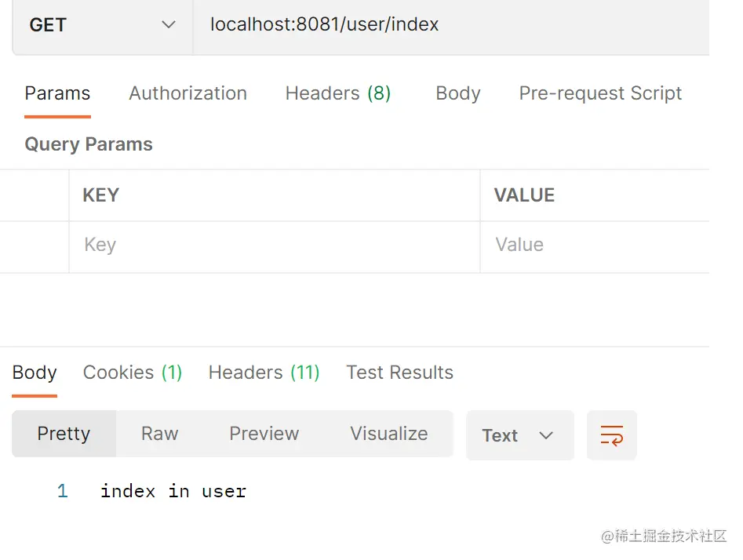The height and width of the screenshot is (560, 743).
Task: Select the Raw response view
Action: point(160,434)
